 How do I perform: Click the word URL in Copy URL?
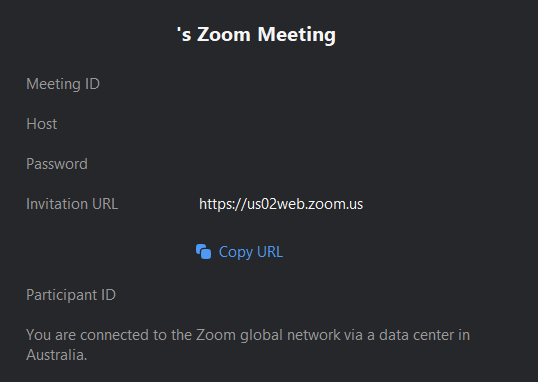tap(270, 252)
